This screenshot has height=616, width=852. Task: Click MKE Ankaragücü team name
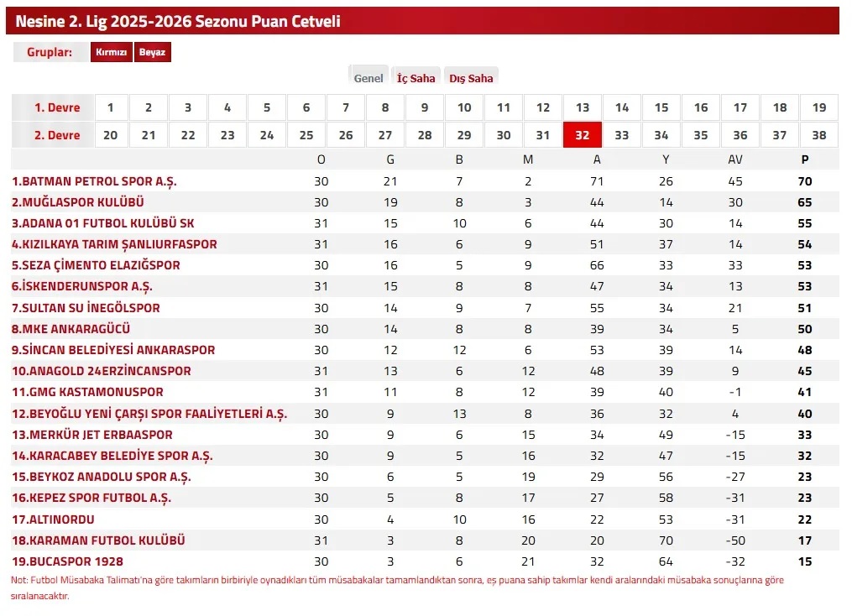click(71, 329)
